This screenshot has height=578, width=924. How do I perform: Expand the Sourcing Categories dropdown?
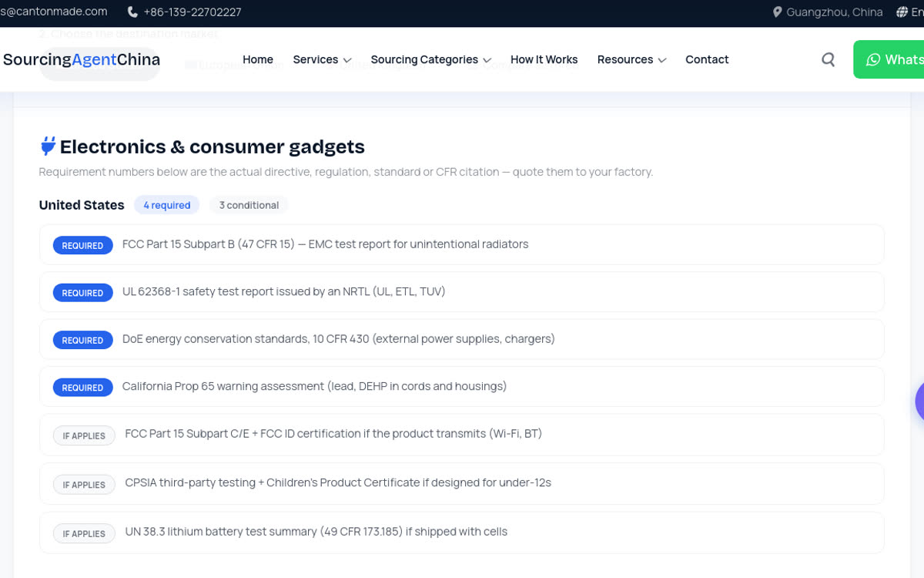click(x=430, y=59)
